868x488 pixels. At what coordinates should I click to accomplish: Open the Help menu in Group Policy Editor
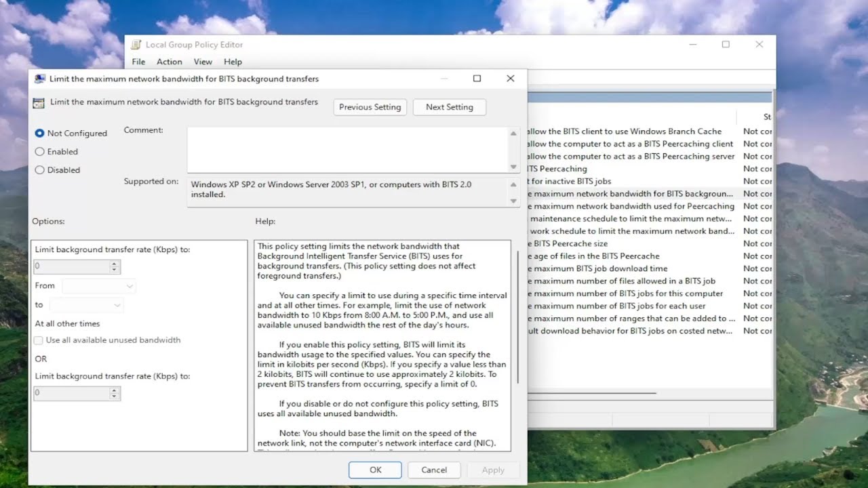point(233,62)
